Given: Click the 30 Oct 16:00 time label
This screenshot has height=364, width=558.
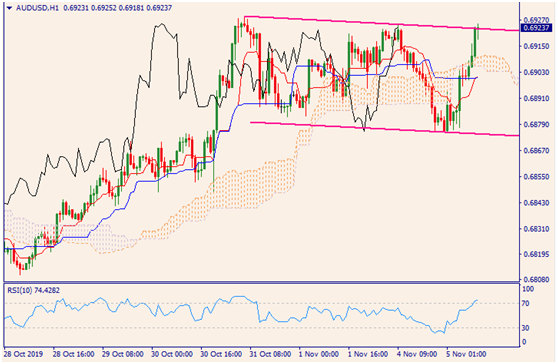Looking at the screenshot, I should coord(221,354).
